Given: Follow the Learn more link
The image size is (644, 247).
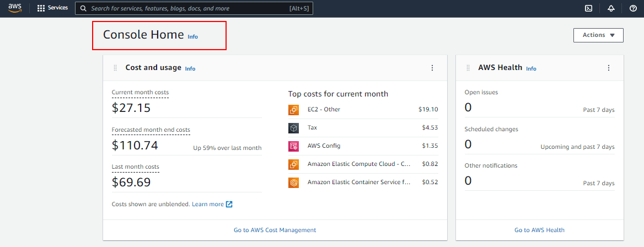Looking at the screenshot, I should [208, 204].
